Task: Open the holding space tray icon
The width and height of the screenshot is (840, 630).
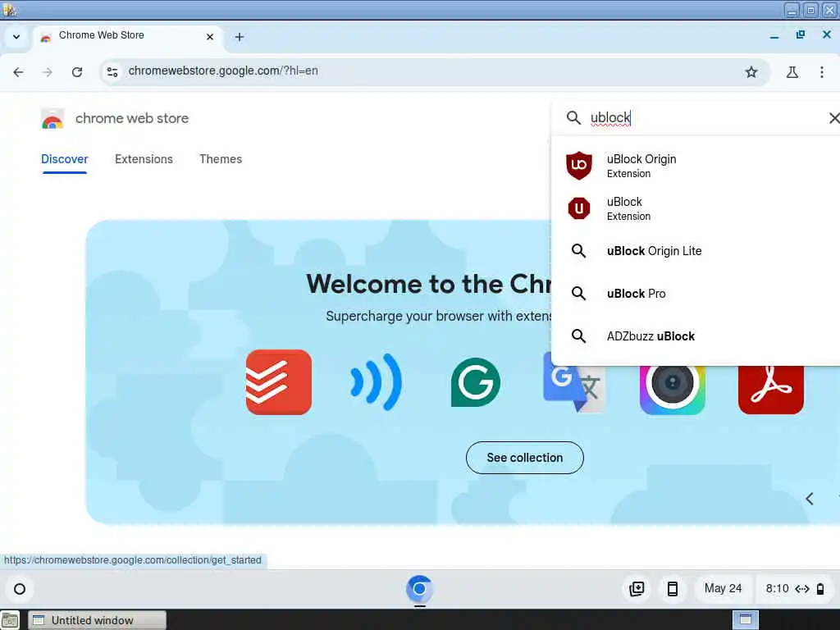Action: click(637, 589)
